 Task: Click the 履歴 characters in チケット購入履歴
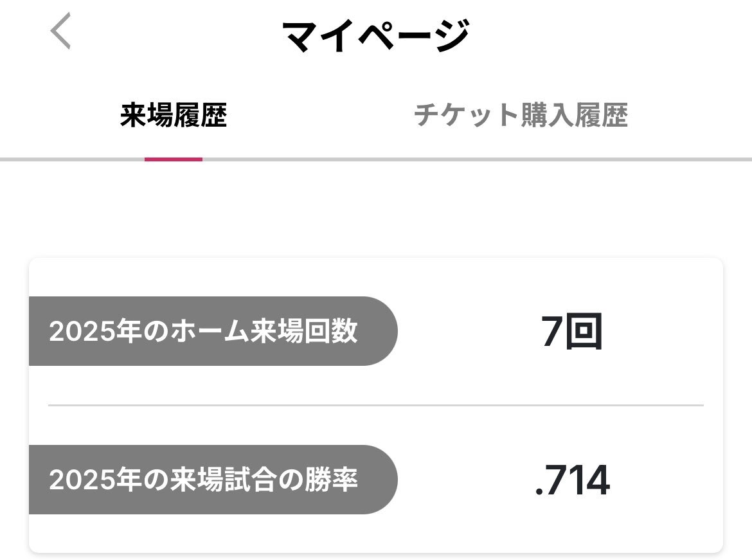tap(601, 115)
